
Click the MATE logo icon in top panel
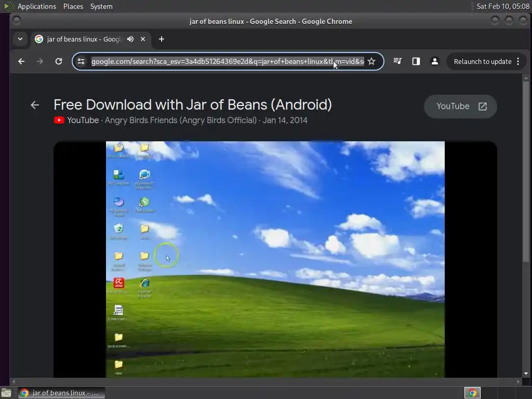point(8,6)
